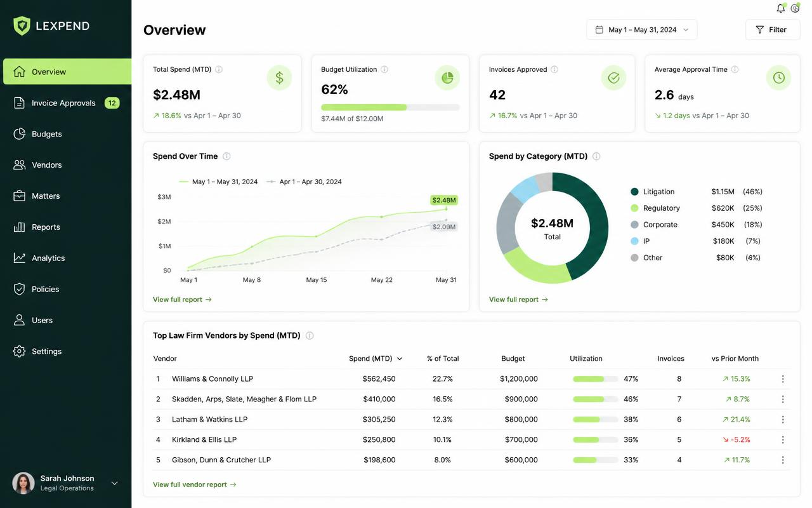Open row menu for Skadden, Arps row
Image resolution: width=812 pixels, height=508 pixels.
[x=783, y=399]
